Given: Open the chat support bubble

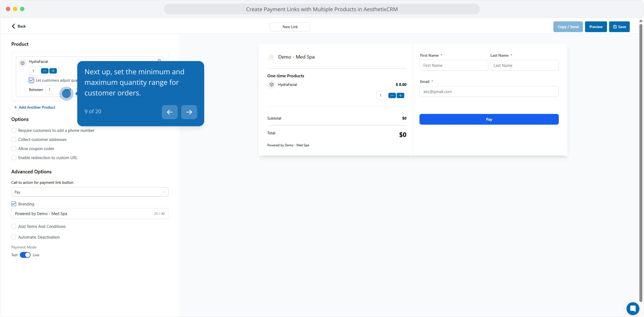Looking at the screenshot, I should point(633,308).
